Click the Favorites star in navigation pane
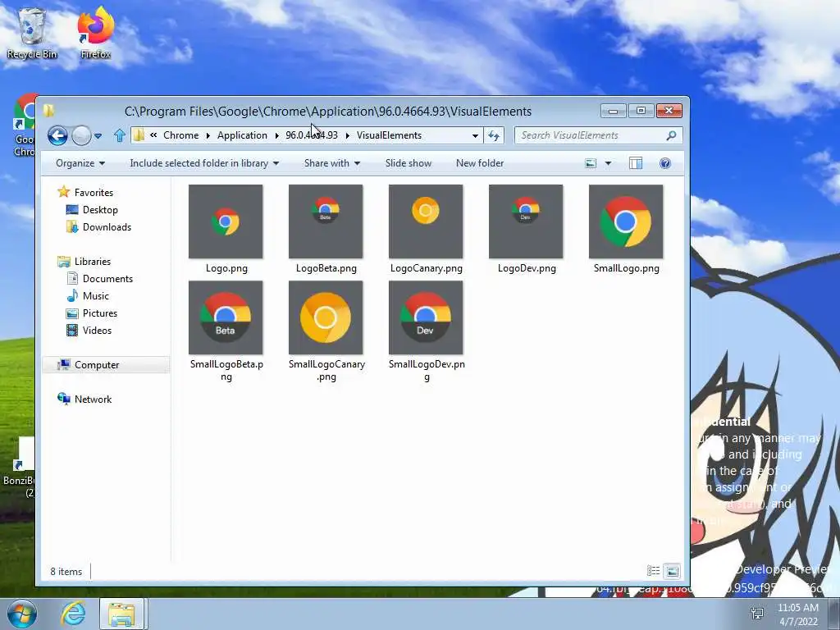Image resolution: width=840 pixels, height=630 pixels. [x=64, y=192]
